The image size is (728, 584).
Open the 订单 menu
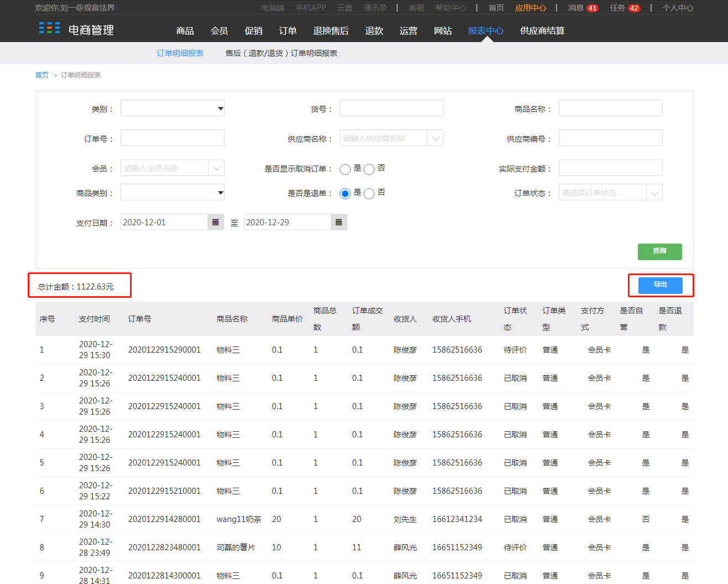[288, 30]
